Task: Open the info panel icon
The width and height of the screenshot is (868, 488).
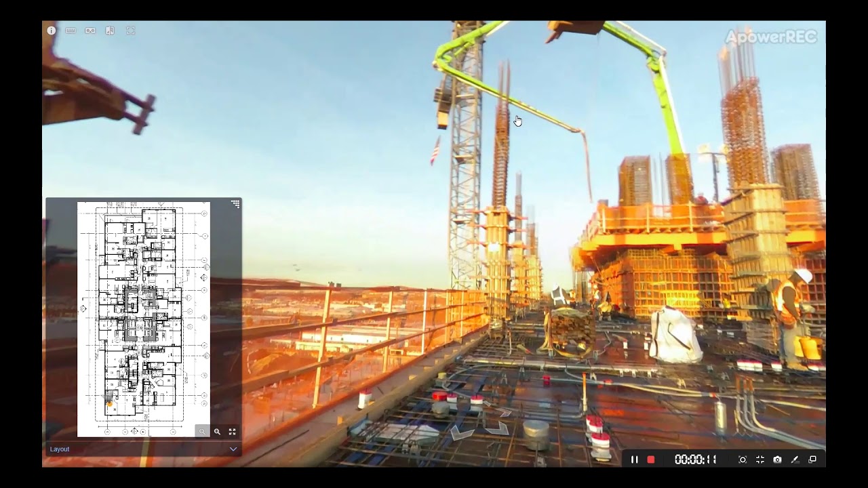Action: [x=52, y=30]
